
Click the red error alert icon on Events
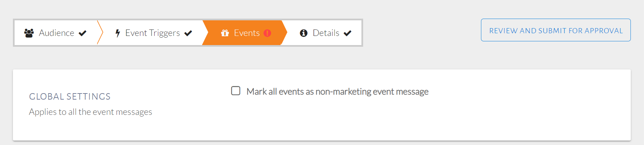267,33
